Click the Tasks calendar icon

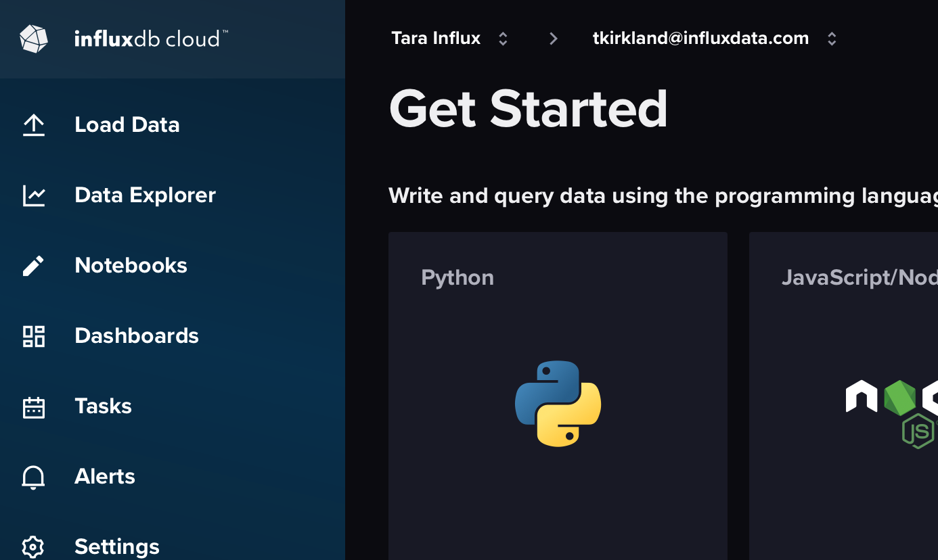pos(33,406)
